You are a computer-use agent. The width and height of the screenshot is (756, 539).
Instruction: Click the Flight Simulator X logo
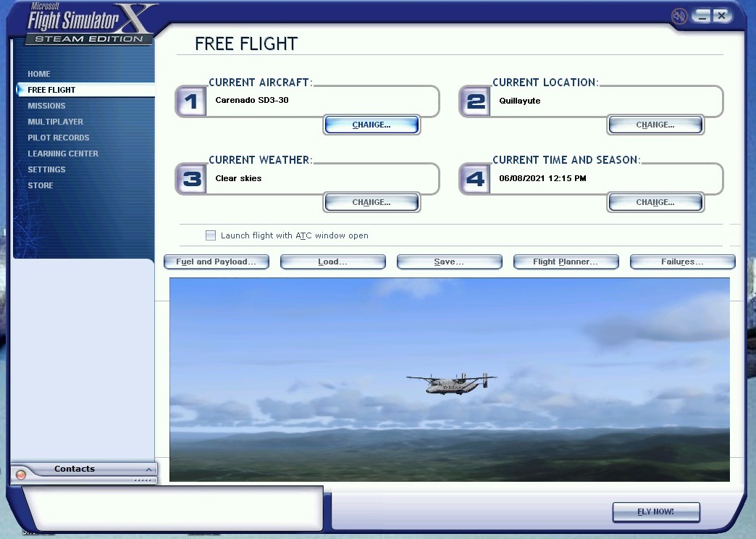pyautogui.click(x=91, y=24)
